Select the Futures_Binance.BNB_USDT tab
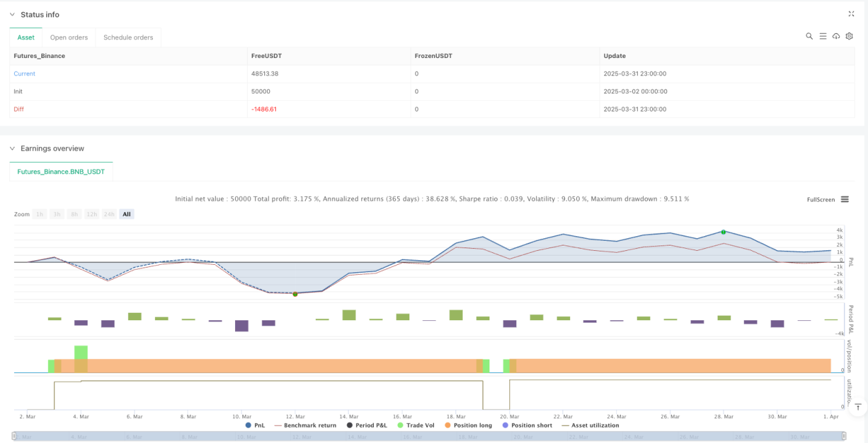This screenshot has height=443, width=868. point(61,171)
